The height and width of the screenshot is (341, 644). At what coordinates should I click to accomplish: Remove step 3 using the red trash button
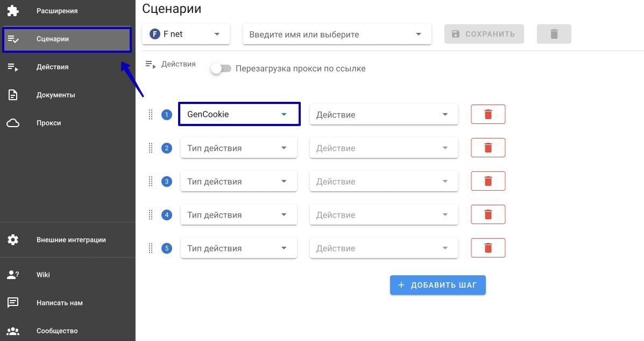(x=488, y=181)
